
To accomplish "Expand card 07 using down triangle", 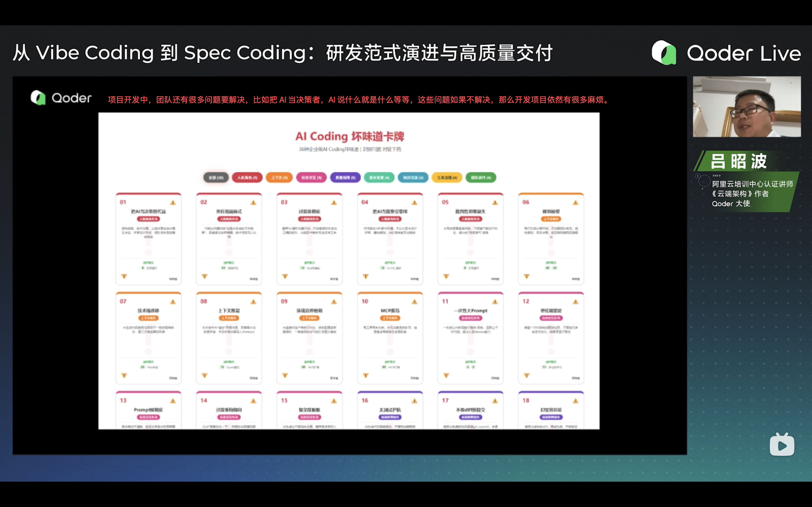I will (124, 376).
